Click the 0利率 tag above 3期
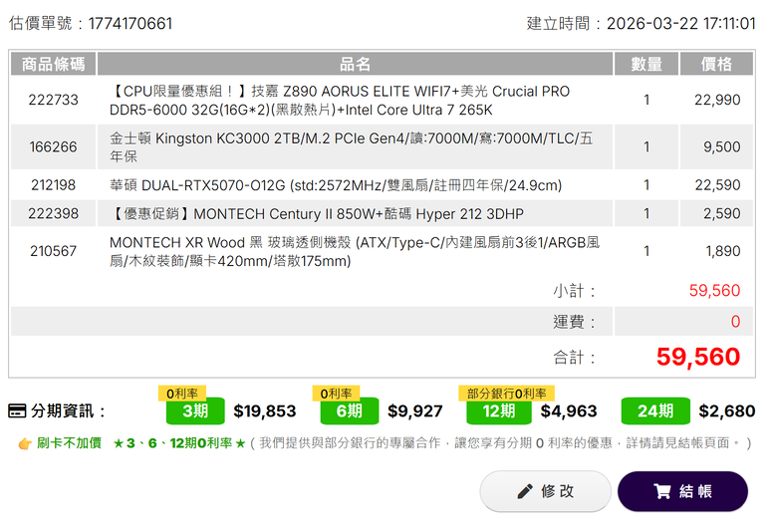This screenshot has height=532, width=777. 182,394
